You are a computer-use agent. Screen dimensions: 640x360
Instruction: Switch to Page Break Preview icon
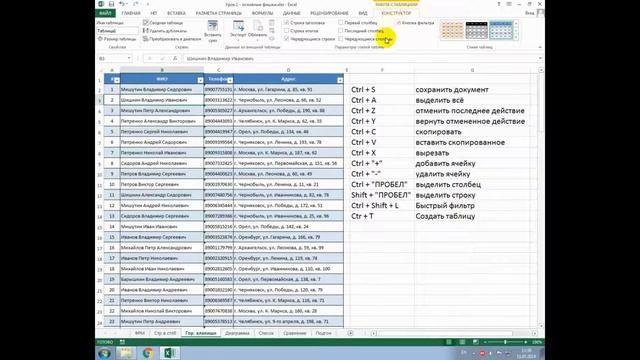tap(476, 342)
